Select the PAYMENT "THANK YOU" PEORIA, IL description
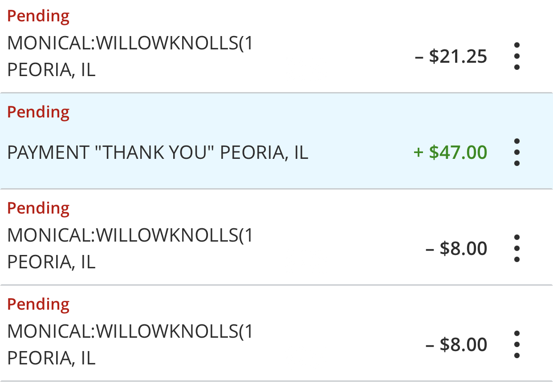This screenshot has width=553, height=392. tap(158, 153)
